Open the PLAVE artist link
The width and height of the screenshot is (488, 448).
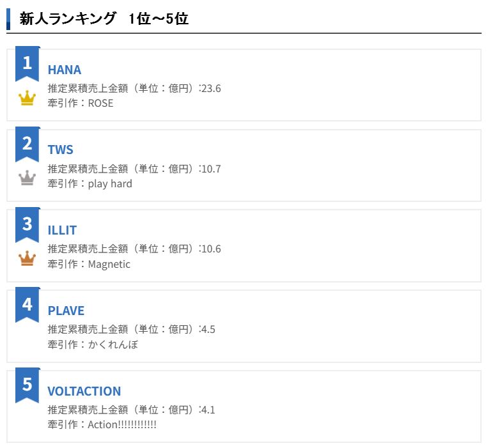click(66, 311)
